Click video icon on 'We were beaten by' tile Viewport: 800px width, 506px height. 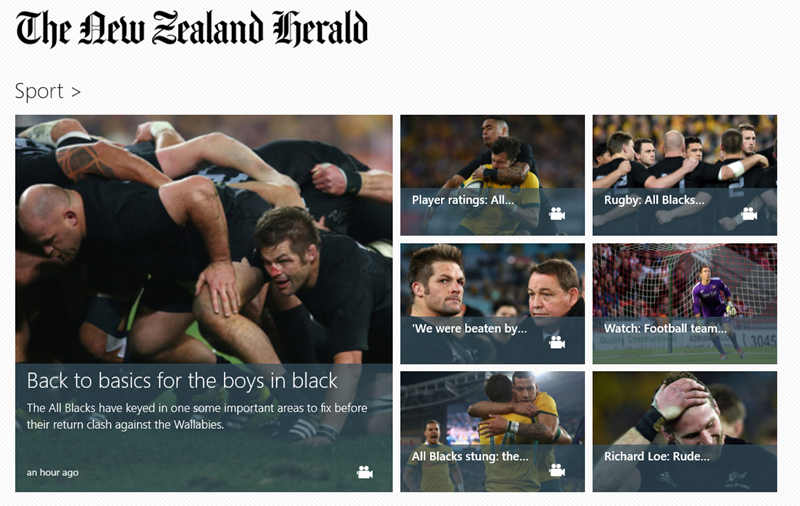(x=557, y=343)
